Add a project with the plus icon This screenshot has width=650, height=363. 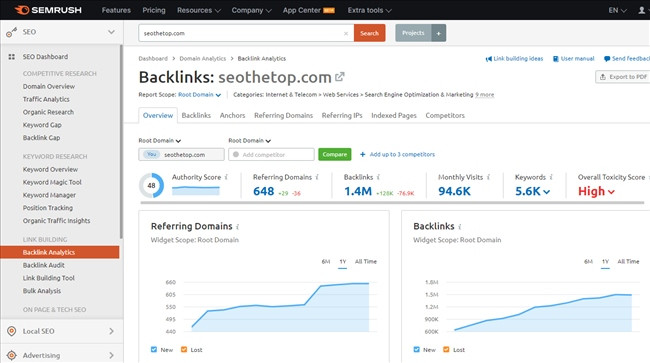point(439,33)
